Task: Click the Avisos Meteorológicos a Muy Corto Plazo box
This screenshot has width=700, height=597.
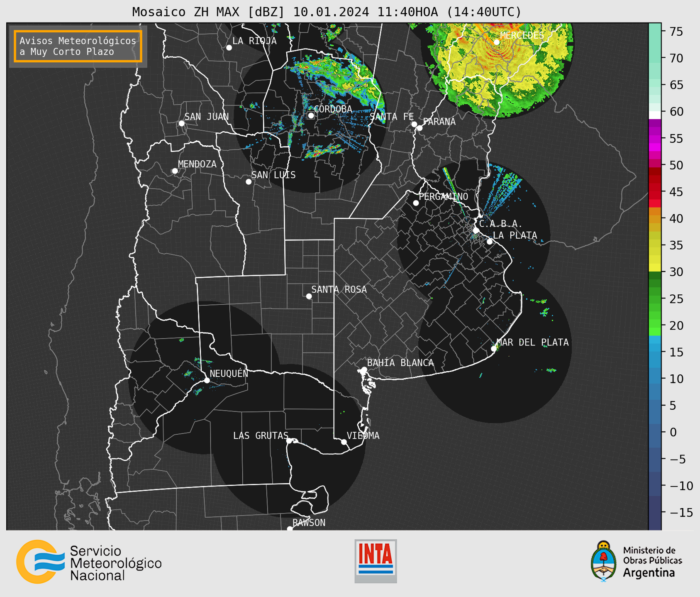Action: pos(78,46)
